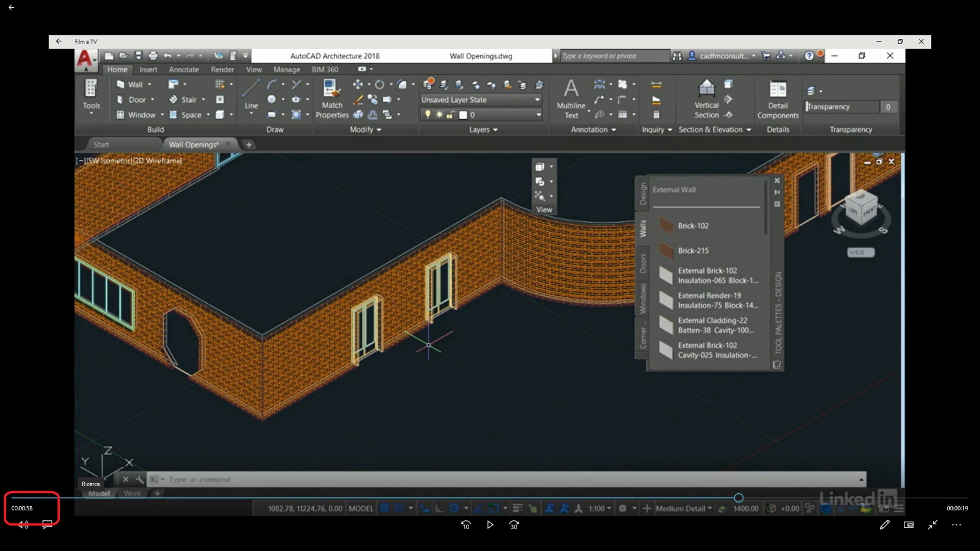Select the Brick-215 wall style
Viewport: 980px width, 551px height.
pyautogui.click(x=693, y=251)
